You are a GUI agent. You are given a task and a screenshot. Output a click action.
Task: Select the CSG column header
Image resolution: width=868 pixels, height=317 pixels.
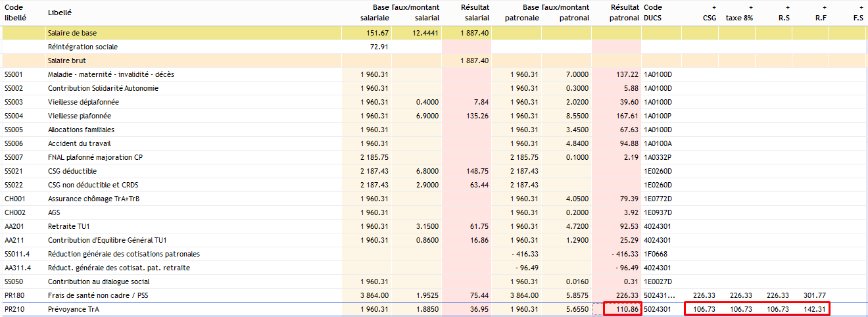pos(709,13)
